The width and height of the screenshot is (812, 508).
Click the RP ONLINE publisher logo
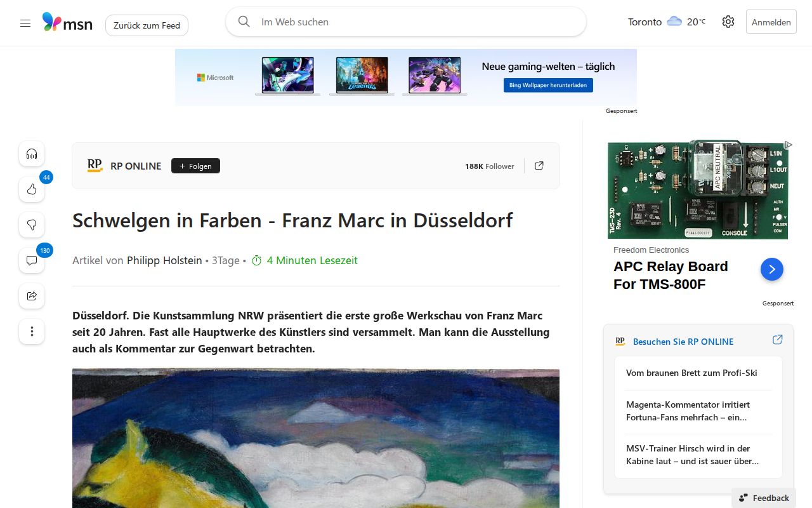point(95,166)
